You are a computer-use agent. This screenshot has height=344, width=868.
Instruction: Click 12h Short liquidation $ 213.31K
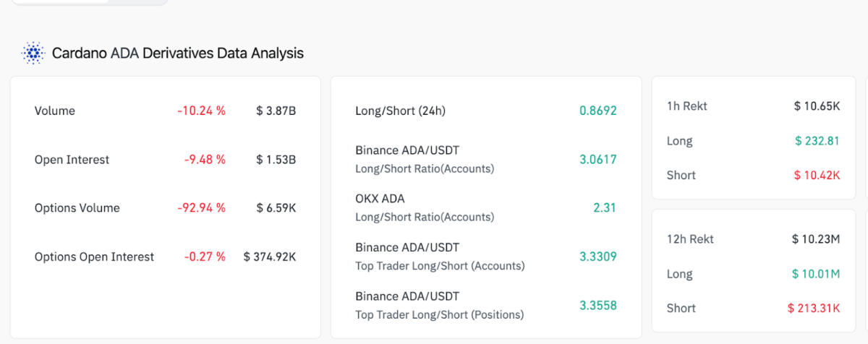(814, 308)
